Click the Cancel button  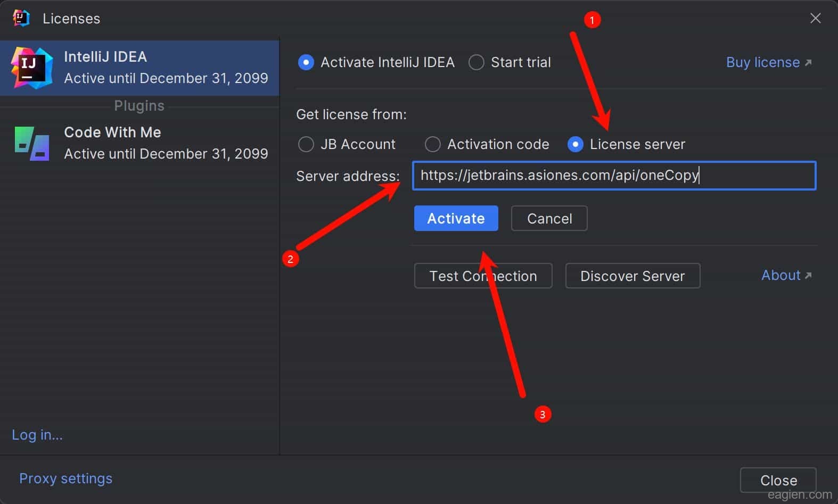[549, 218]
